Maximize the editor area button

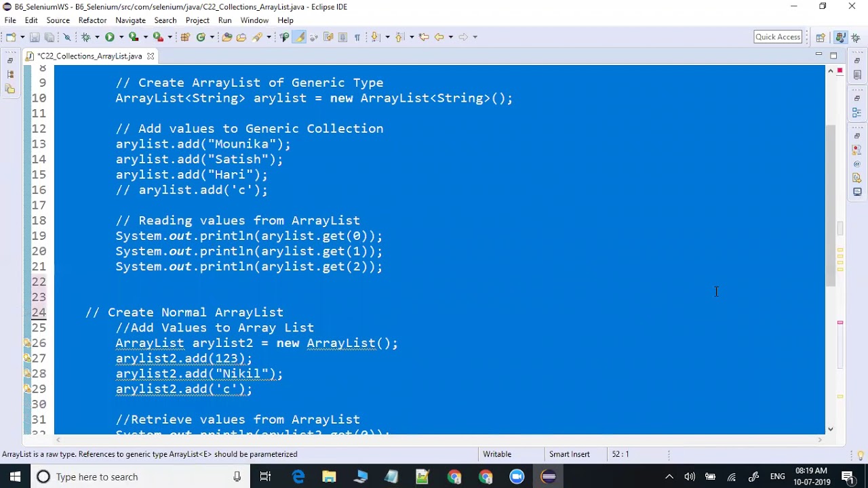(833, 56)
